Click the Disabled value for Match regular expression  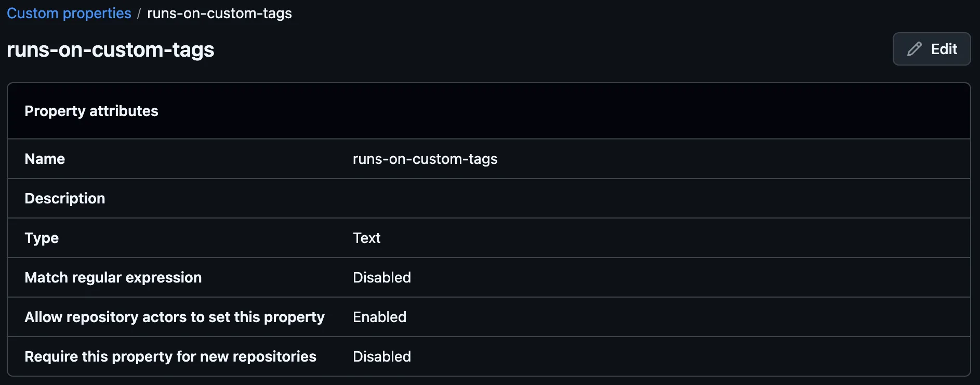click(x=381, y=277)
